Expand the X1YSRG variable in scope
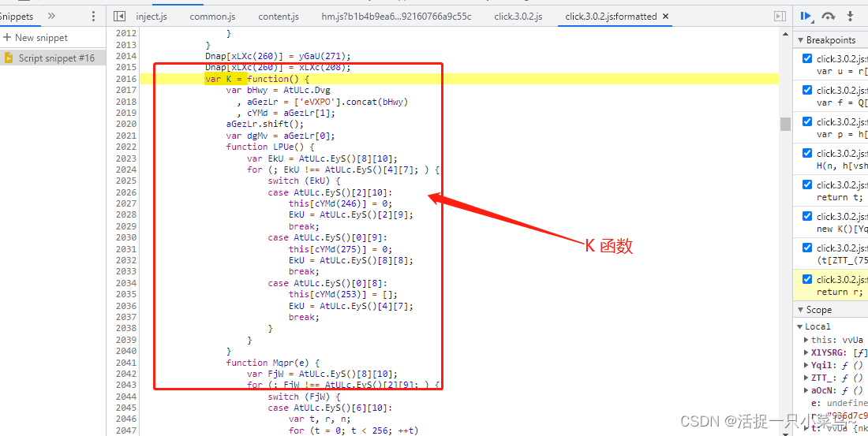 point(805,352)
